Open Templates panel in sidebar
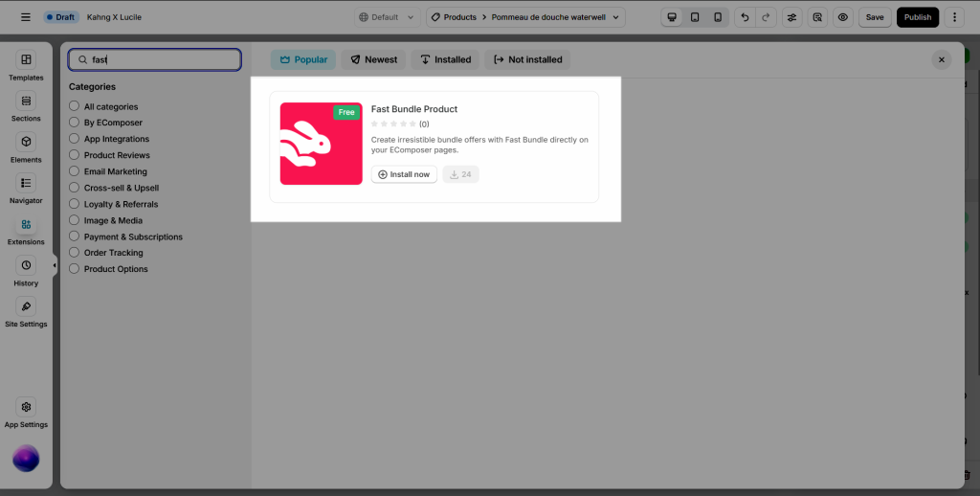The image size is (980, 496). pyautogui.click(x=26, y=66)
